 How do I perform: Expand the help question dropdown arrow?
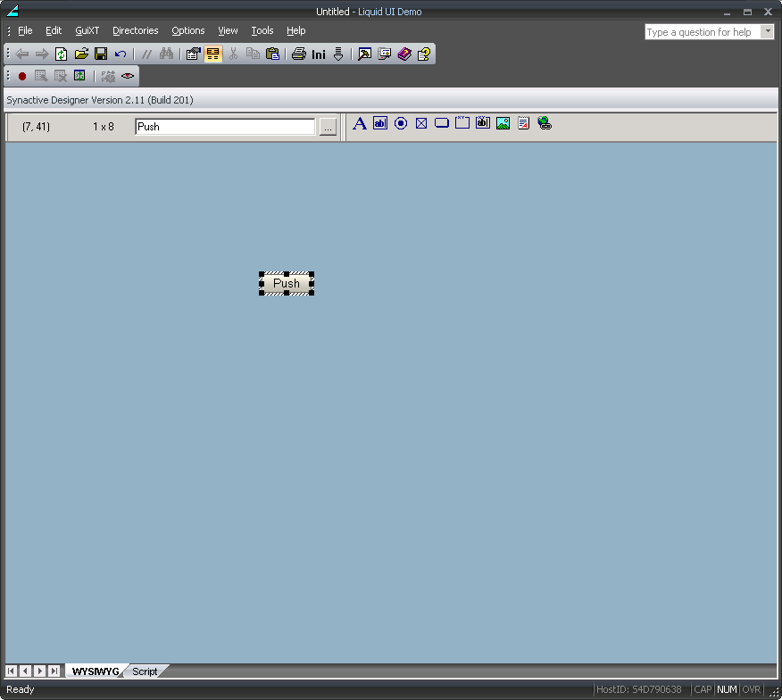coord(767,32)
